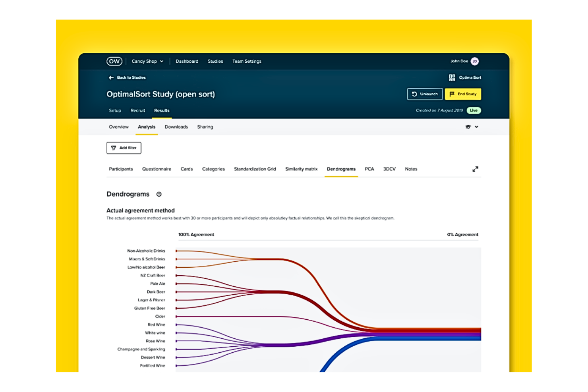This screenshot has height=392, width=588.
Task: Click the OptimalSort grid icon
Action: [x=451, y=77]
